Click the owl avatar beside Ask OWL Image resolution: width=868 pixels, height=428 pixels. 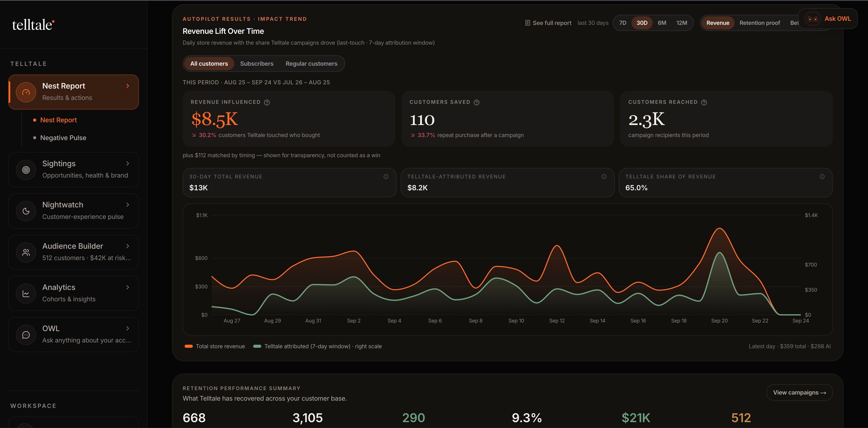click(812, 19)
